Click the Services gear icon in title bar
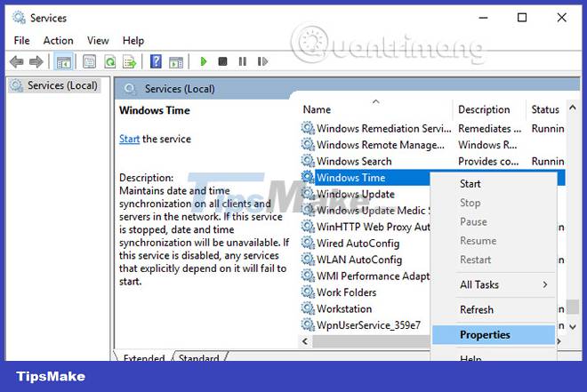Screen dimensions: 587x392 point(19,18)
